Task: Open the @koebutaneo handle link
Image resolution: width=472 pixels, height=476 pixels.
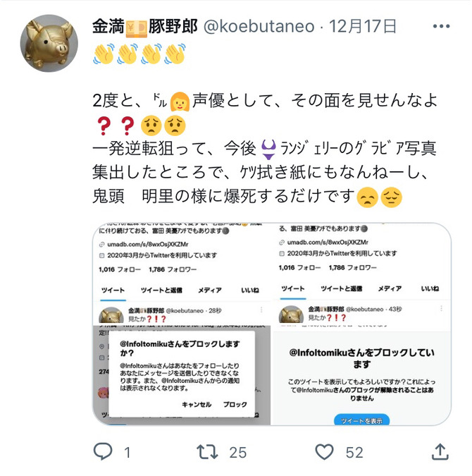Action: (259, 26)
